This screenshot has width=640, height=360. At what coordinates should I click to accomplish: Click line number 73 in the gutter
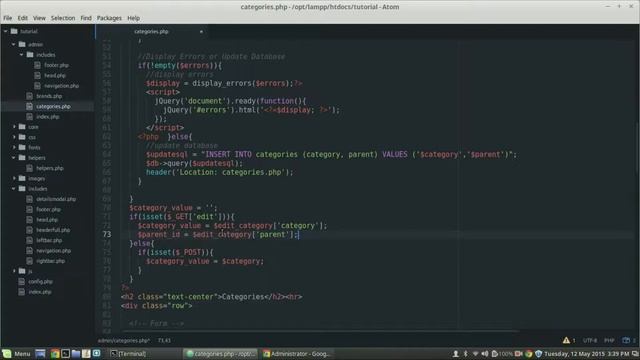pos(107,234)
